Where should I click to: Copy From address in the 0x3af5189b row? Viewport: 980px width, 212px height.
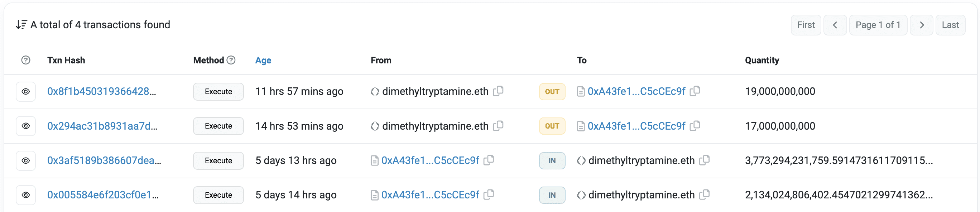(x=489, y=160)
